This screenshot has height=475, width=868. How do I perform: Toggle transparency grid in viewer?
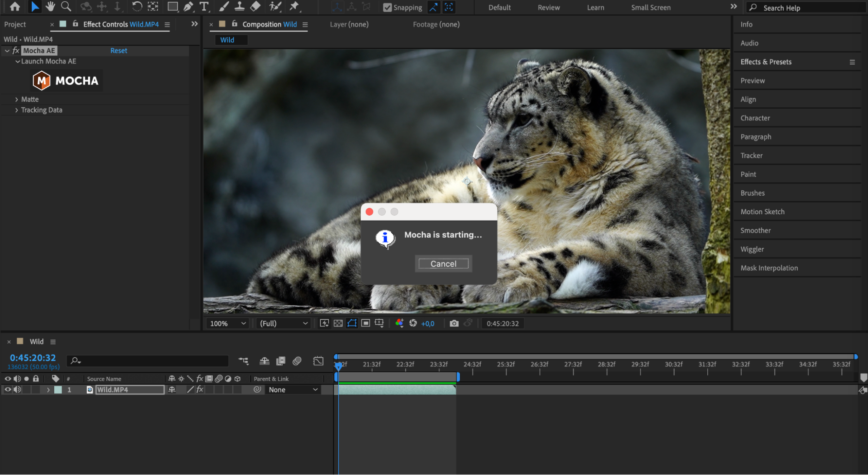coord(338,323)
